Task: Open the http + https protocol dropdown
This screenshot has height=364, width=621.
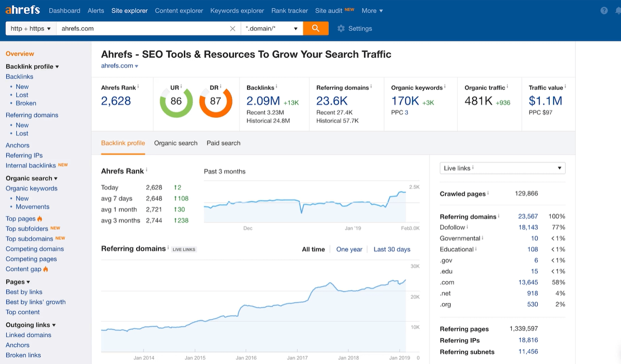Action: (x=31, y=28)
